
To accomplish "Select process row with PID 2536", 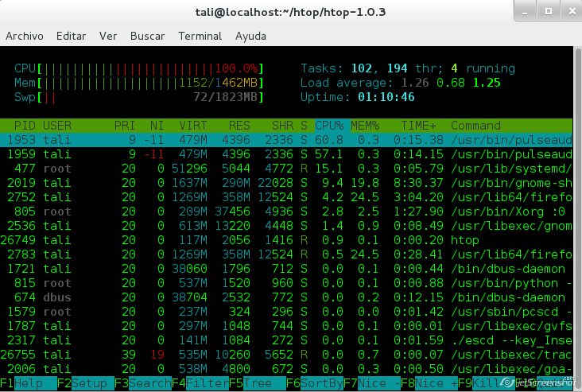I will click(286, 226).
